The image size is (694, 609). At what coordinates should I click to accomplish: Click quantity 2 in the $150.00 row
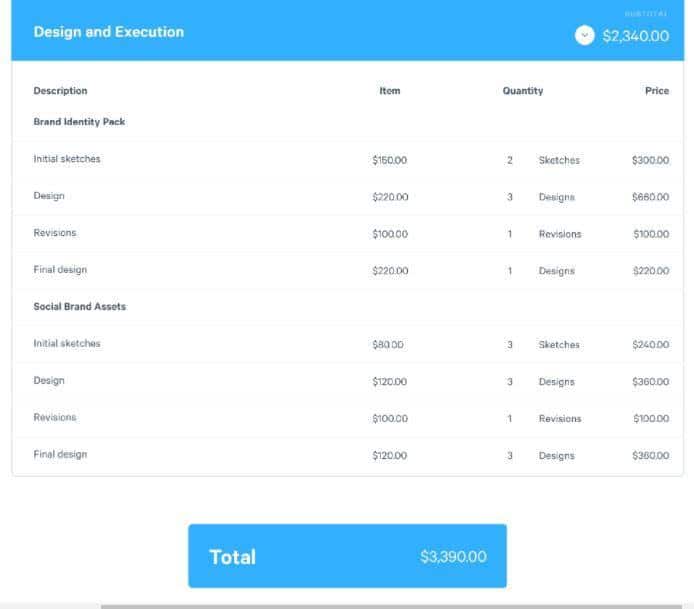click(509, 160)
